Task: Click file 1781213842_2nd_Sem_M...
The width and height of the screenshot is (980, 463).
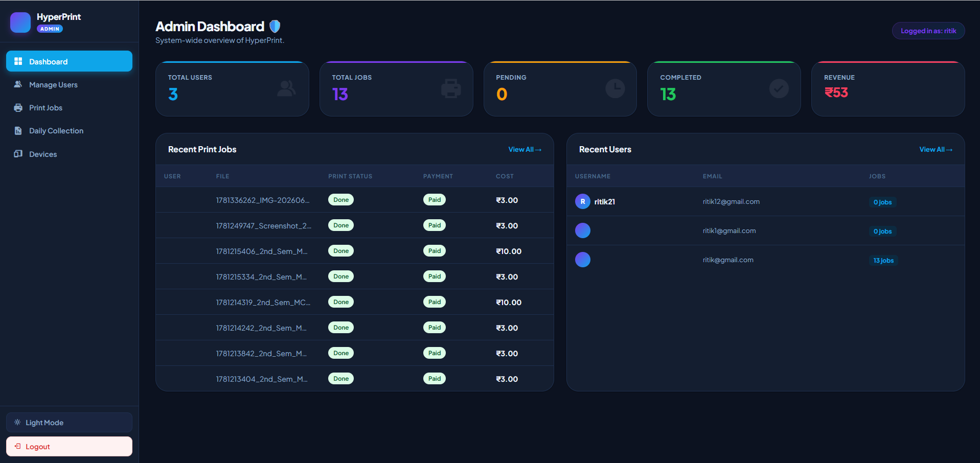Action: tap(261, 353)
